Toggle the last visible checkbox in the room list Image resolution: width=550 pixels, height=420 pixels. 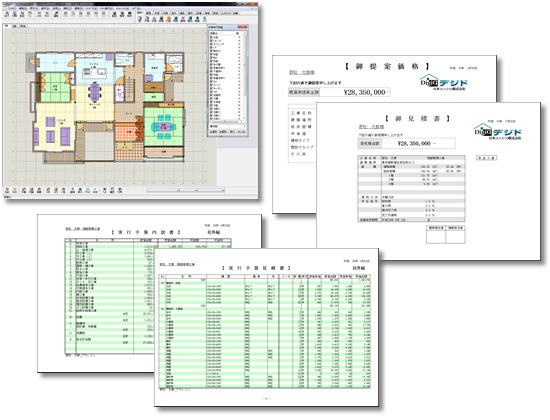coord(211,119)
